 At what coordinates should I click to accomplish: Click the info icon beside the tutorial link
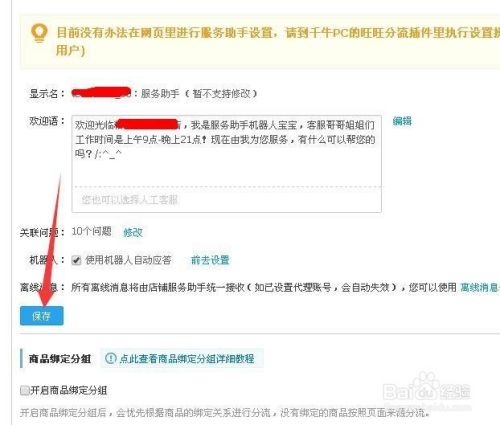(110, 358)
